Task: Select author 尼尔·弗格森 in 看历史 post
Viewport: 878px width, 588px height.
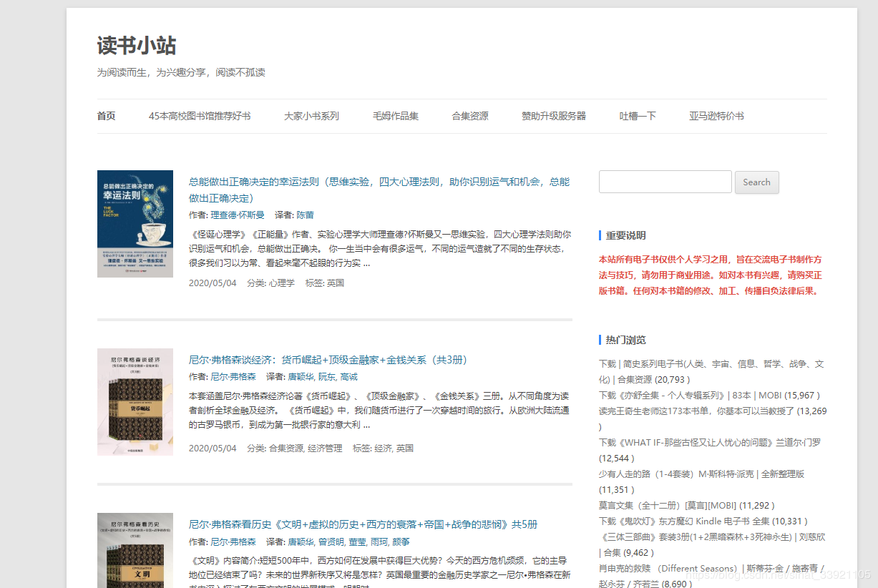Action: 233,542
